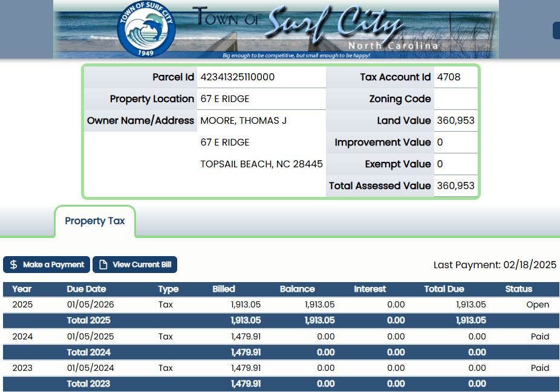Click the Town of Surf City seal logo

146,30
